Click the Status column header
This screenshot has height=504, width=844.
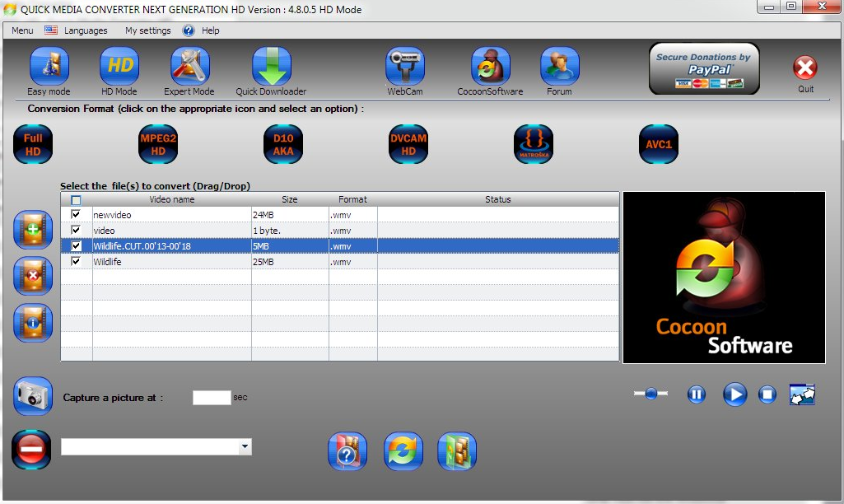click(x=498, y=199)
